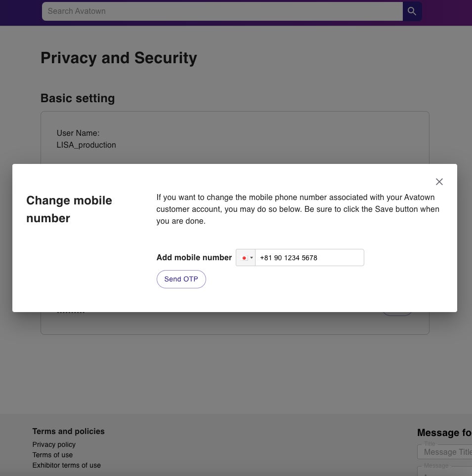Click the Change mobile number heading
The height and width of the screenshot is (476, 472).
click(x=69, y=209)
